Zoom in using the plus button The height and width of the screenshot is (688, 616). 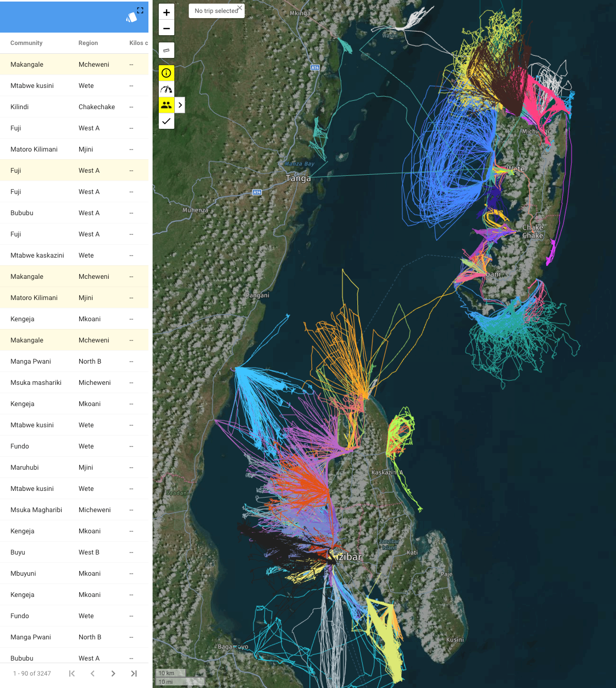coord(166,11)
